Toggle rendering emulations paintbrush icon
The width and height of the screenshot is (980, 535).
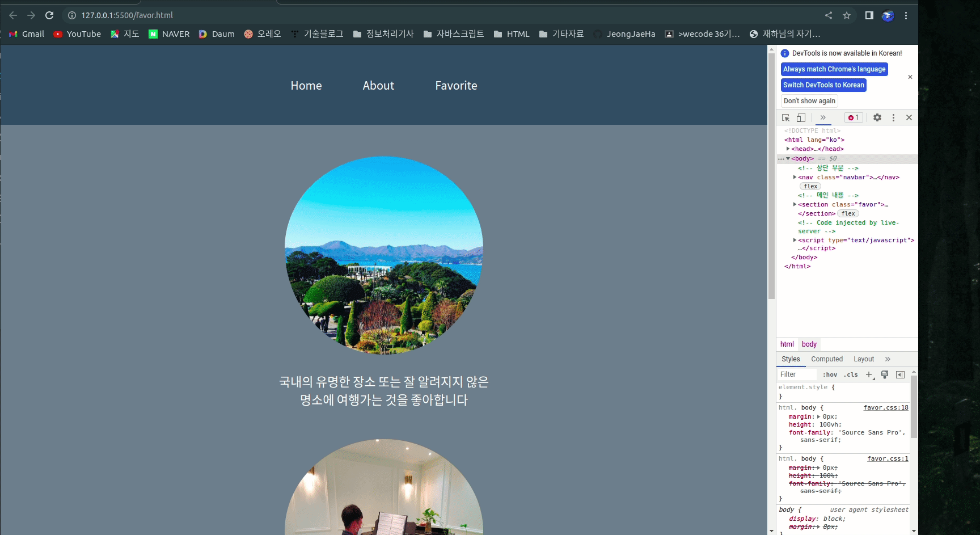[x=885, y=374]
